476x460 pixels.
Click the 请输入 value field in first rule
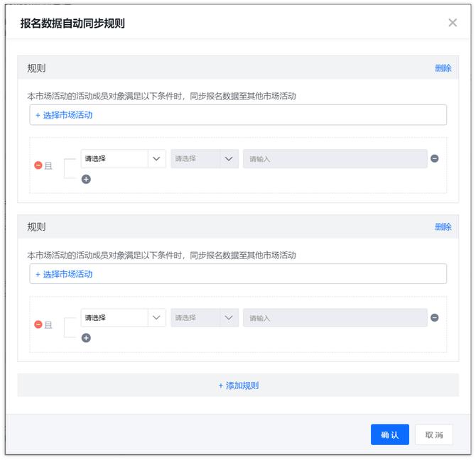(335, 159)
